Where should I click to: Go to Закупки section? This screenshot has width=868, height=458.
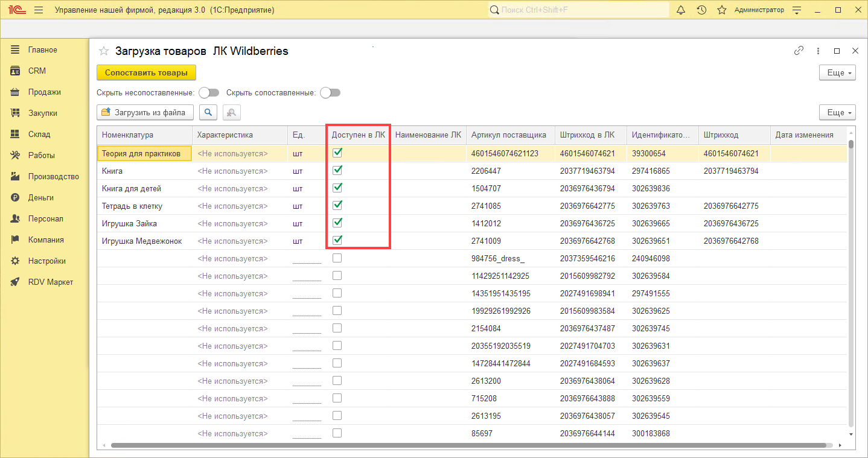tap(42, 113)
